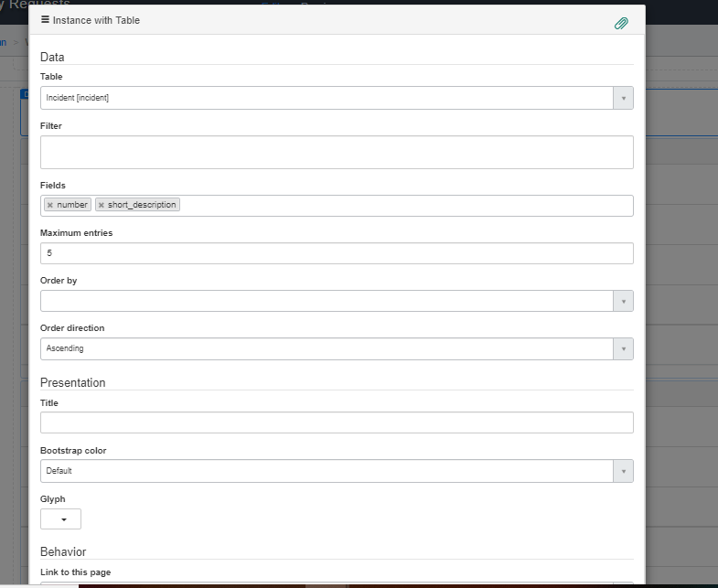Expand the Bootstrap color dropdown arrow
Viewport: 718px width, 588px height.
pyautogui.click(x=623, y=471)
